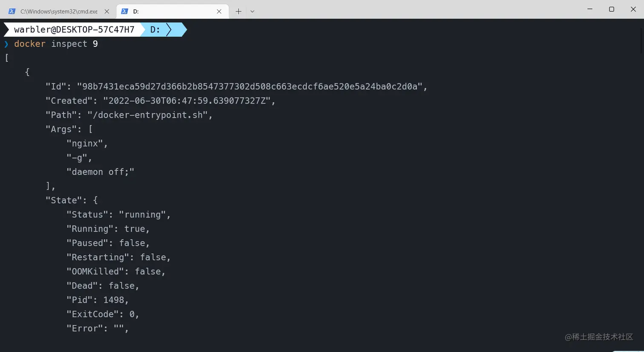Click the "Paused": false line
This screenshot has height=352, width=644.
tap(108, 243)
